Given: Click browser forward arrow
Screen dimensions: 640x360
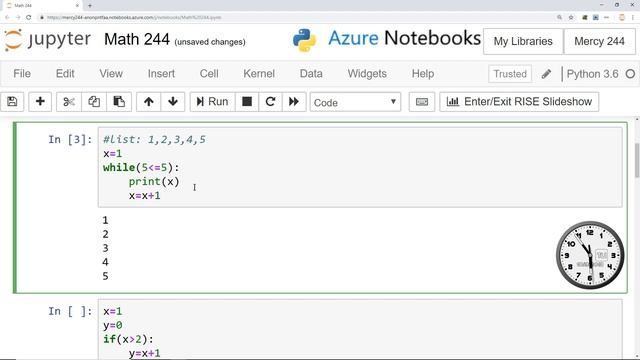Looking at the screenshot, I should point(18,18).
